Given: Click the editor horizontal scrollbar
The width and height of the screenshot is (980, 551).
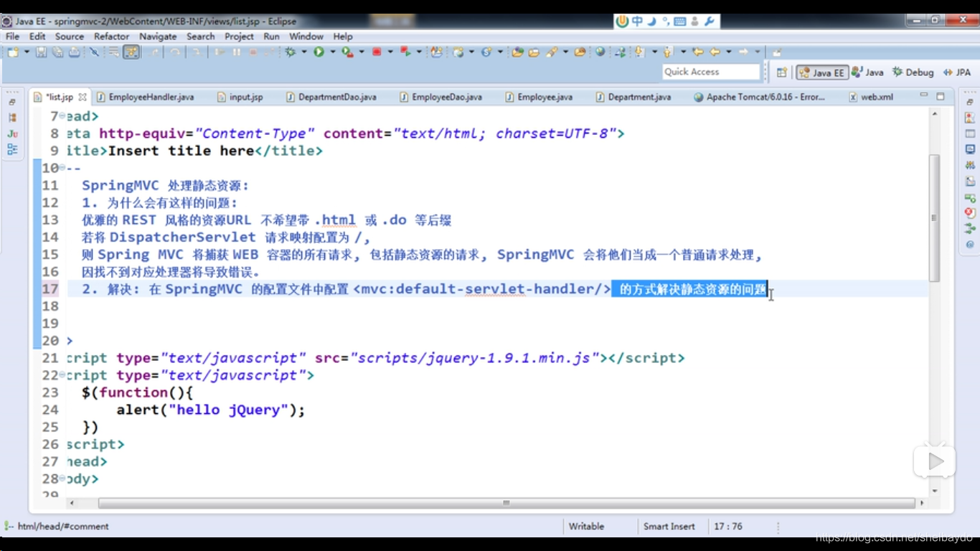Looking at the screenshot, I should (x=506, y=503).
